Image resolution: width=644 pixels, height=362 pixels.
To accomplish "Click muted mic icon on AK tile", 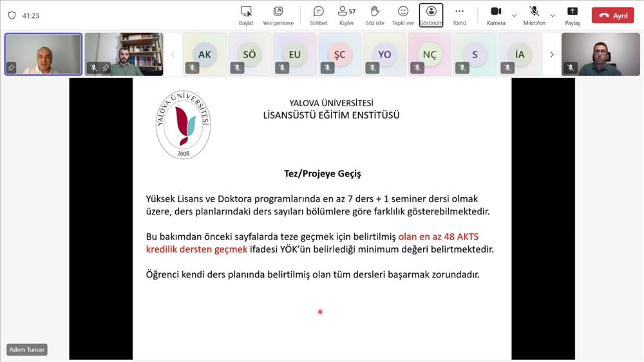I will [192, 68].
